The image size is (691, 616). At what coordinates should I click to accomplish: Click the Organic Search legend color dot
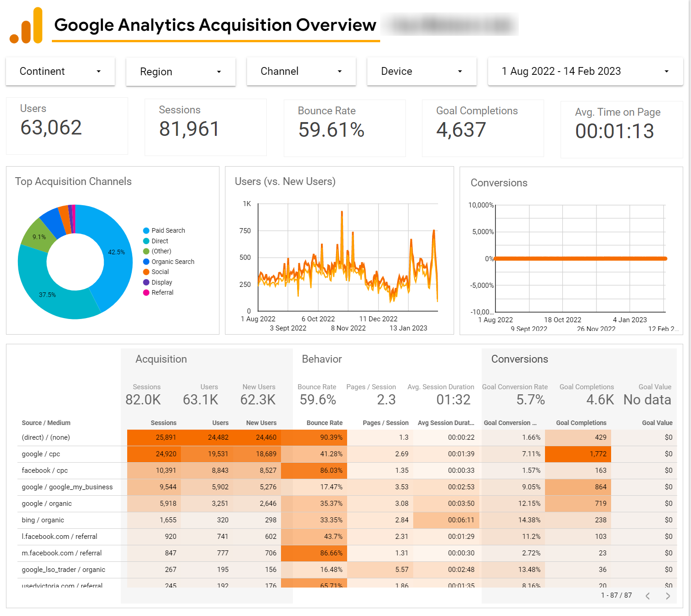(x=146, y=262)
